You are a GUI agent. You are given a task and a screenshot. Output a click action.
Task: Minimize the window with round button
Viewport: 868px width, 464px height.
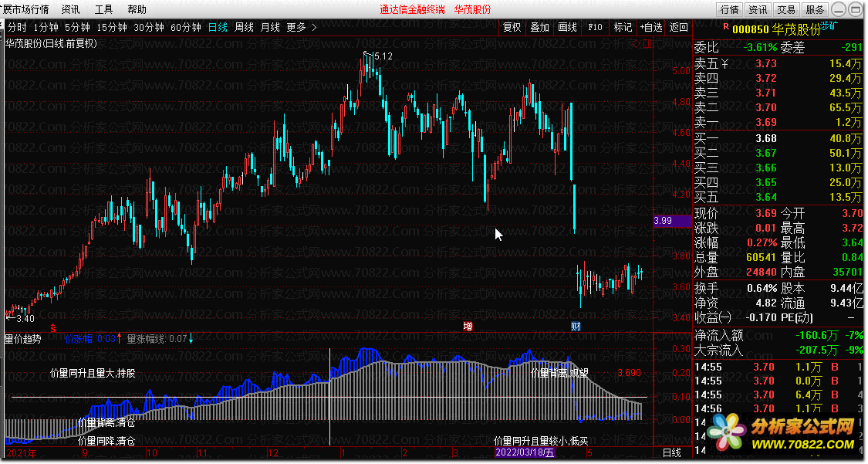(839, 9)
